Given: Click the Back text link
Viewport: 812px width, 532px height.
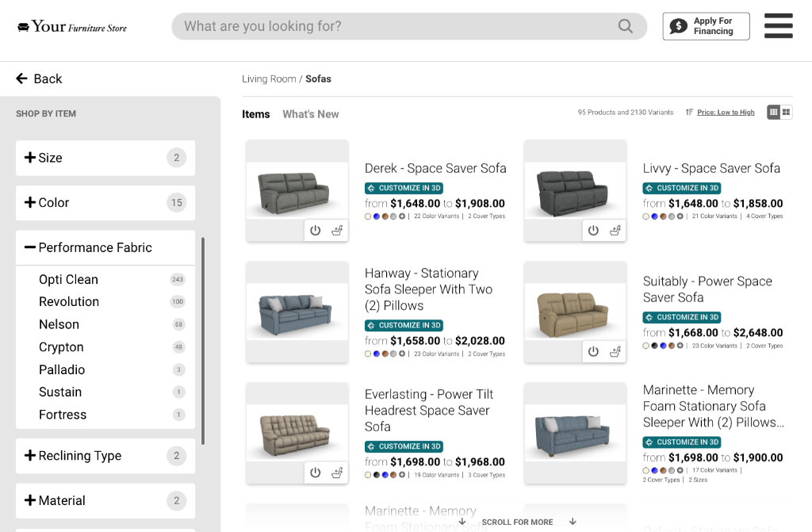Looking at the screenshot, I should (x=48, y=78).
